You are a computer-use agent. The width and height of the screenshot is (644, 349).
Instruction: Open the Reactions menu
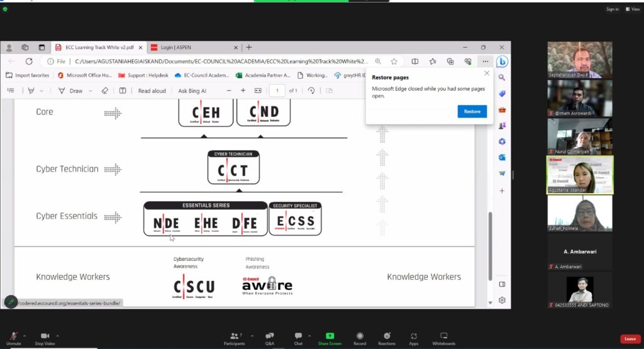click(387, 339)
